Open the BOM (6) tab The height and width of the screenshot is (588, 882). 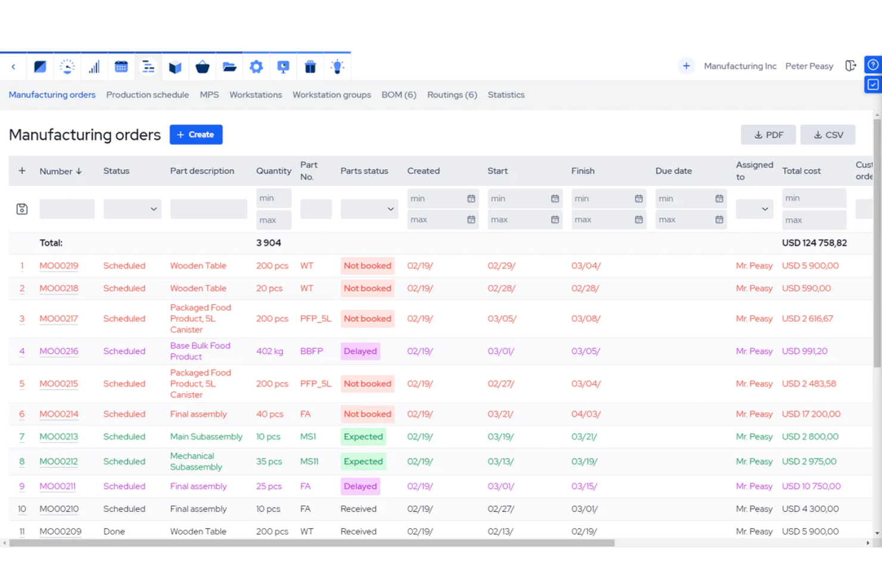[399, 95]
